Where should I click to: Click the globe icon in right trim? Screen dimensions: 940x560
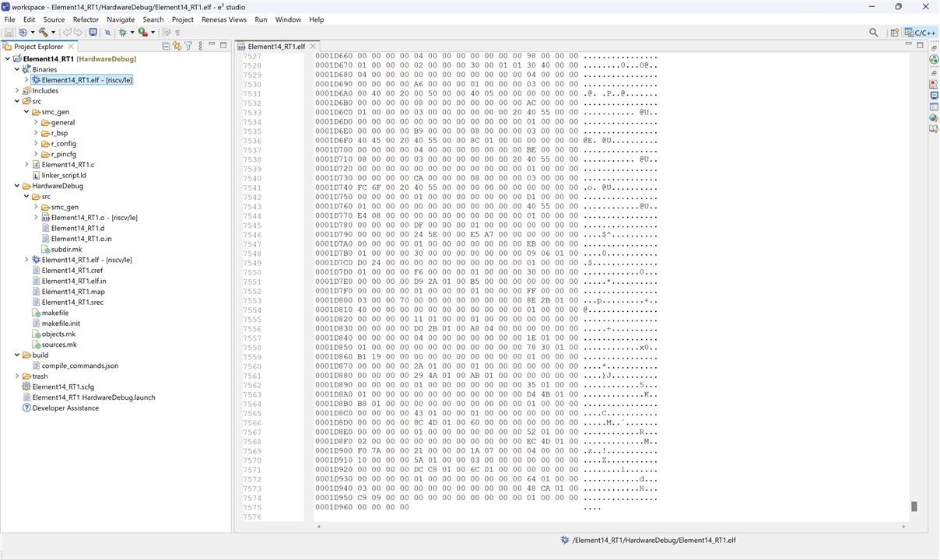point(934,118)
